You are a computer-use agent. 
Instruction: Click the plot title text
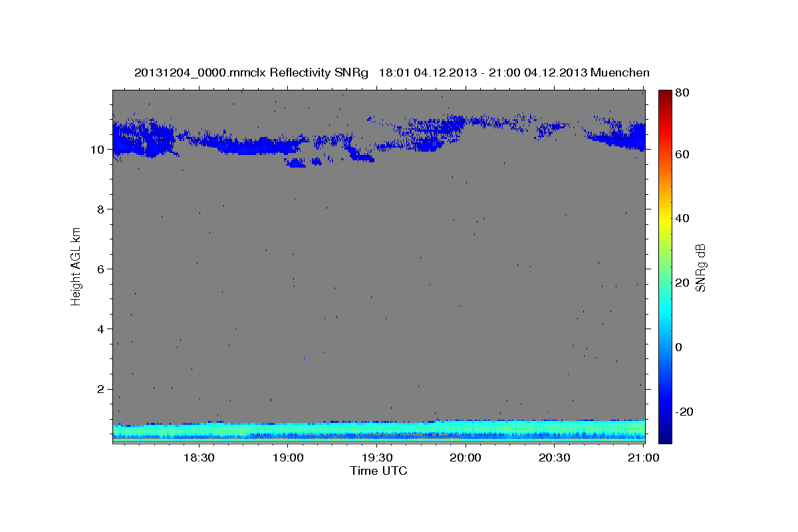pyautogui.click(x=392, y=72)
